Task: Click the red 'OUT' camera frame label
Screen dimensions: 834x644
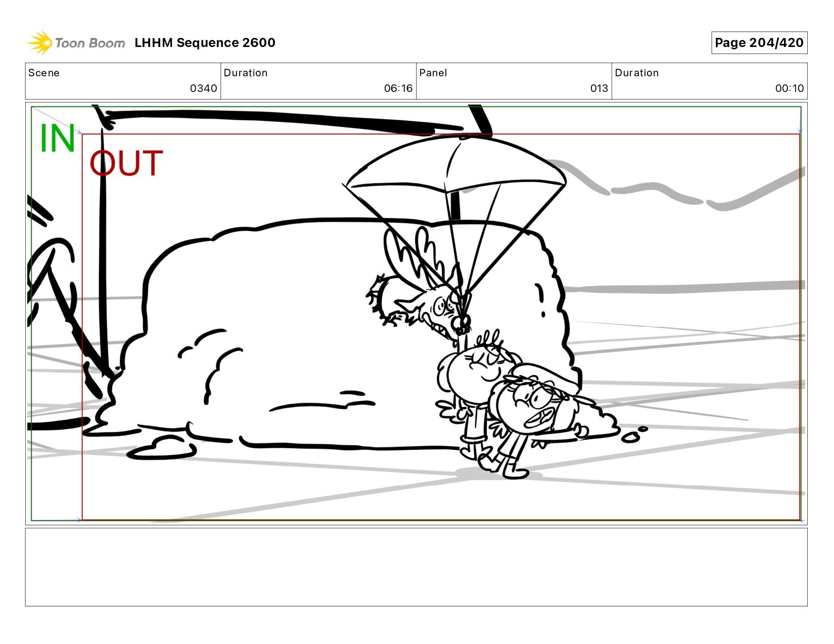Action: coord(126,163)
